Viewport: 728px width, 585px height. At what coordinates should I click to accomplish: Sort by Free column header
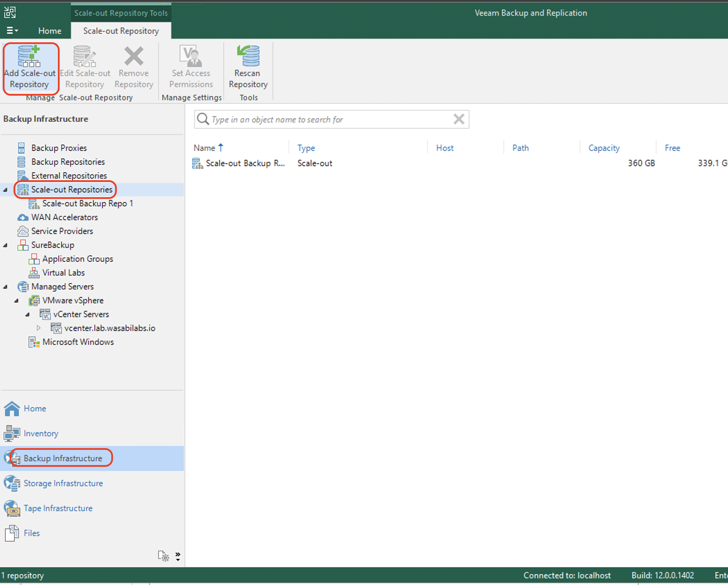tap(672, 148)
